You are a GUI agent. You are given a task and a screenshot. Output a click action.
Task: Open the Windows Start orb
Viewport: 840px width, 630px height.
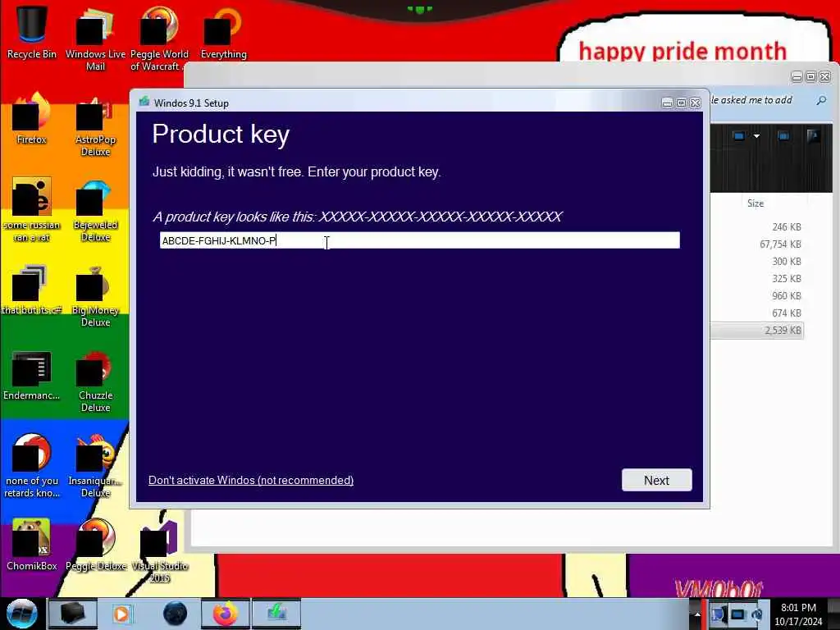[22, 614]
